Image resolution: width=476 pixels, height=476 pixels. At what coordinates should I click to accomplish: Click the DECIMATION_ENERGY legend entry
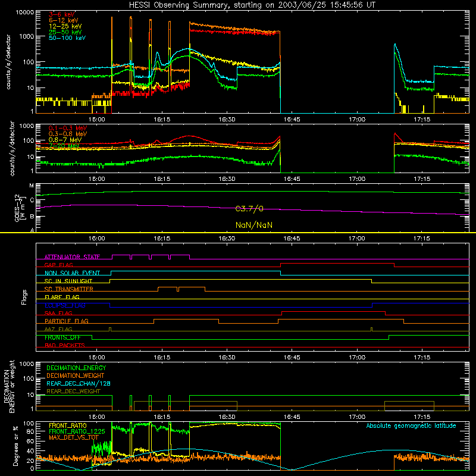tap(76, 368)
